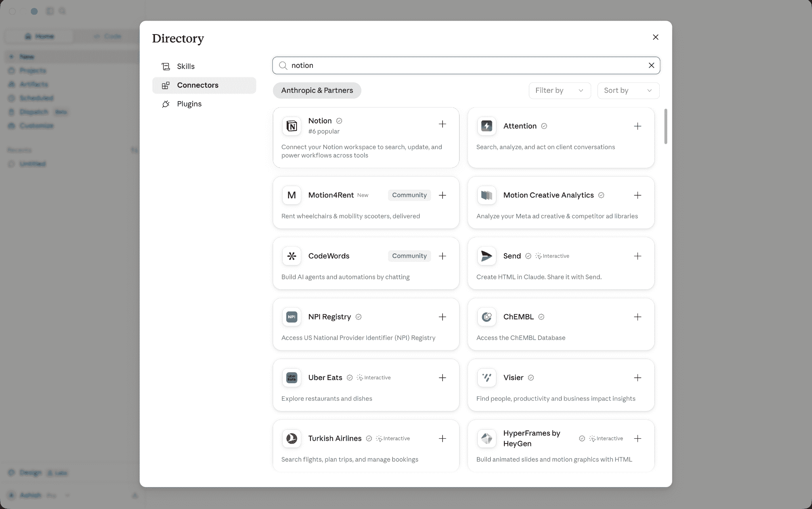Click the HyperFrames by HeyGen logo
Image resolution: width=812 pixels, height=509 pixels.
click(486, 438)
